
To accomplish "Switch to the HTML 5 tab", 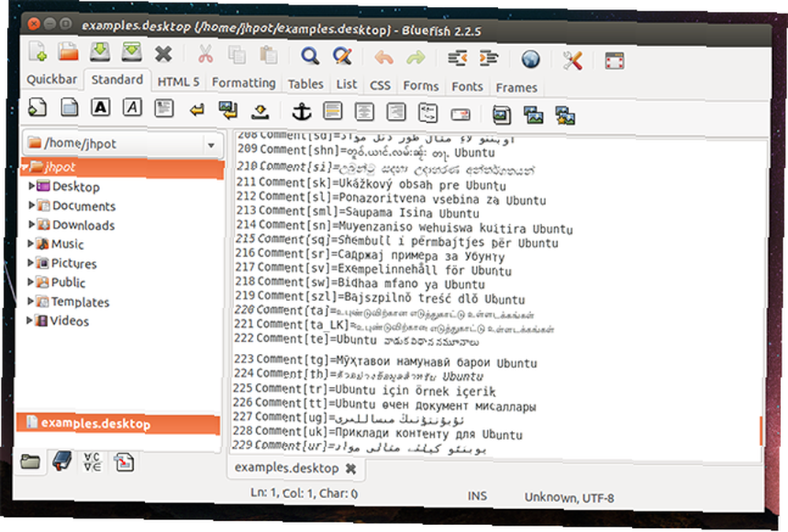I will 178,81.
